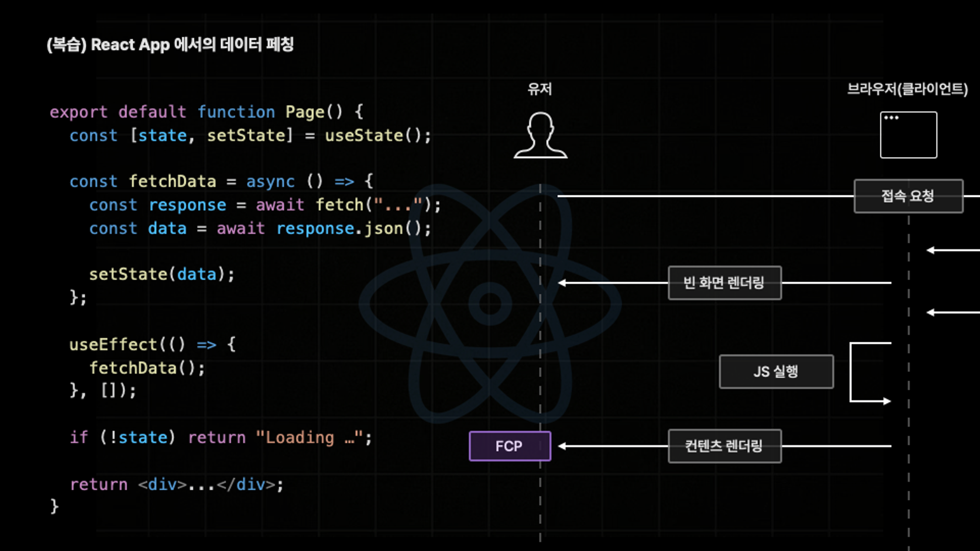The width and height of the screenshot is (980, 551).
Task: Click the 유저 label
Action: coord(539,89)
